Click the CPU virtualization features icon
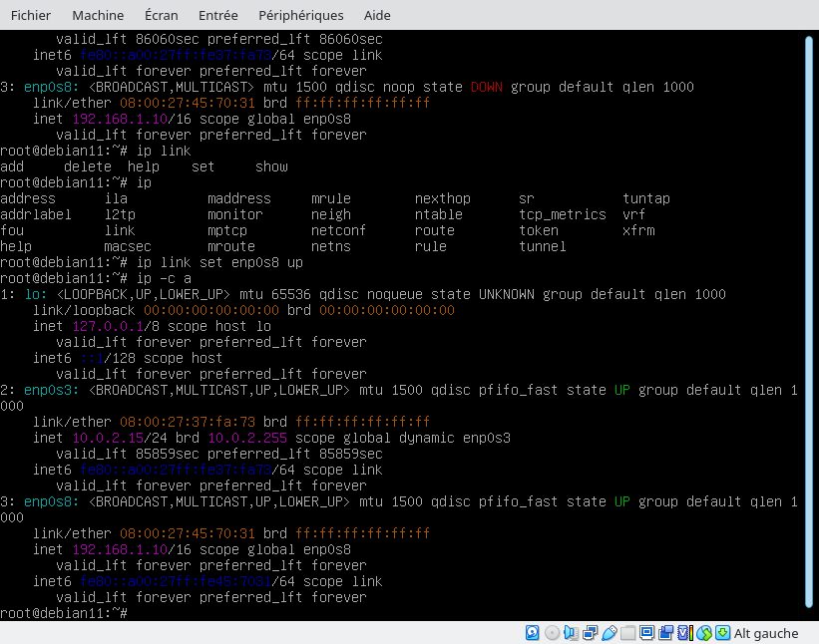 pos(684,633)
